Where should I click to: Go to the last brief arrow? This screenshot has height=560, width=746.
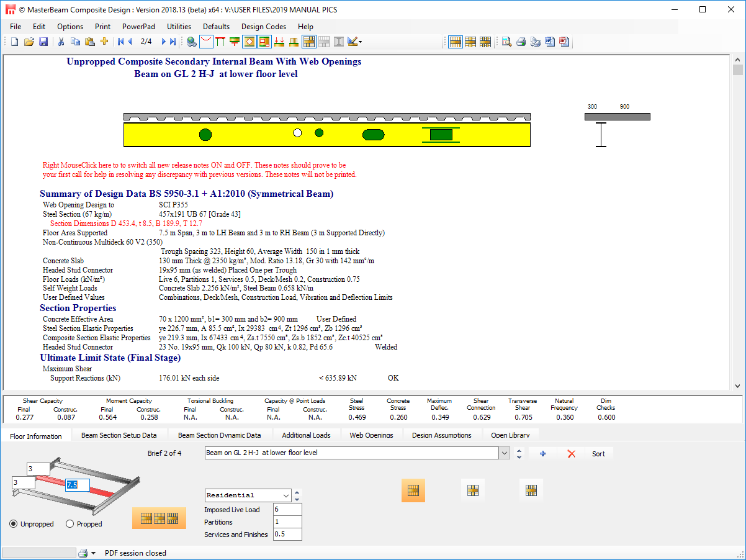pyautogui.click(x=172, y=42)
